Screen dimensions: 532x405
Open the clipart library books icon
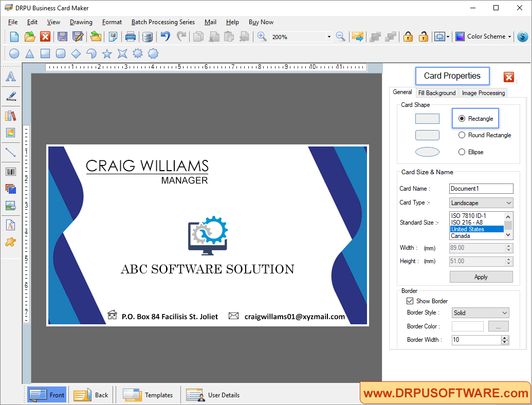(11, 116)
